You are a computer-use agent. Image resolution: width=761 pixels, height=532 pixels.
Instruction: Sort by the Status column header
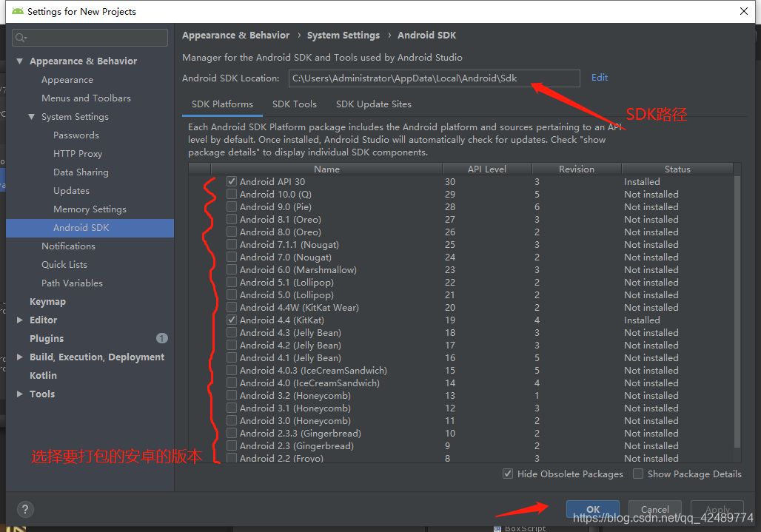coord(677,169)
